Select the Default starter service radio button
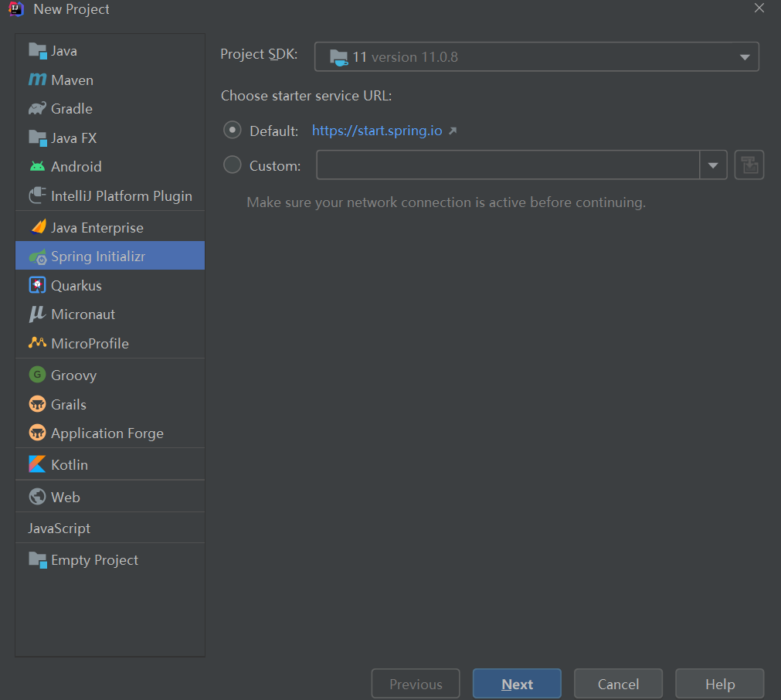Image resolution: width=781 pixels, height=700 pixels. pos(232,130)
